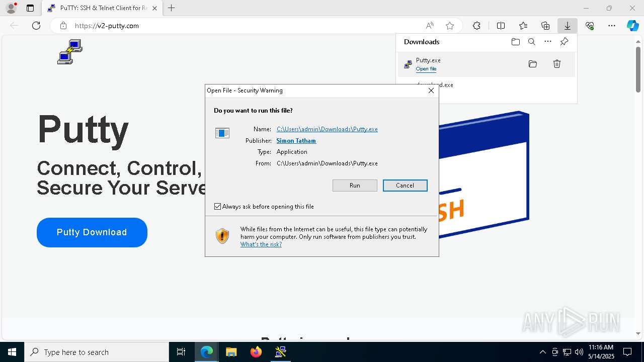Open the browser Extensions icon
The image size is (644, 362).
pyautogui.click(x=476, y=26)
